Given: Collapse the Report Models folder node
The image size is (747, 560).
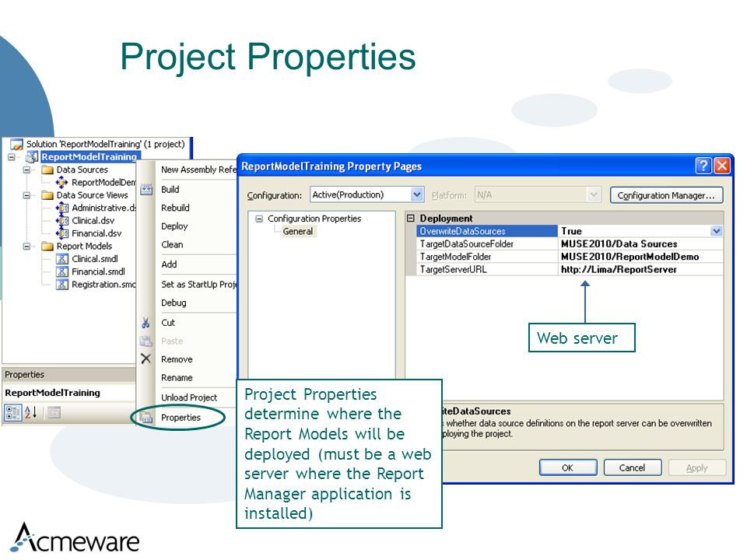Looking at the screenshot, I should (x=27, y=247).
